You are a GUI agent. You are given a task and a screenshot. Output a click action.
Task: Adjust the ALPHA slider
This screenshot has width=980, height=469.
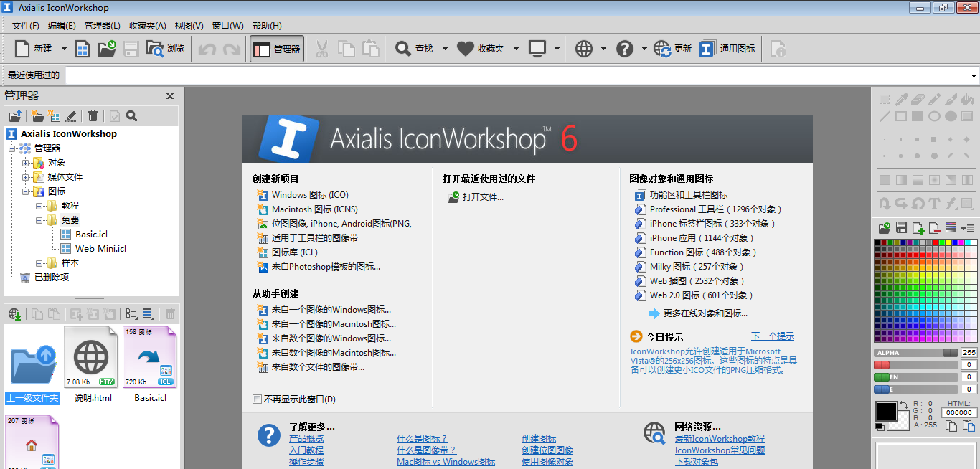pyautogui.click(x=916, y=353)
